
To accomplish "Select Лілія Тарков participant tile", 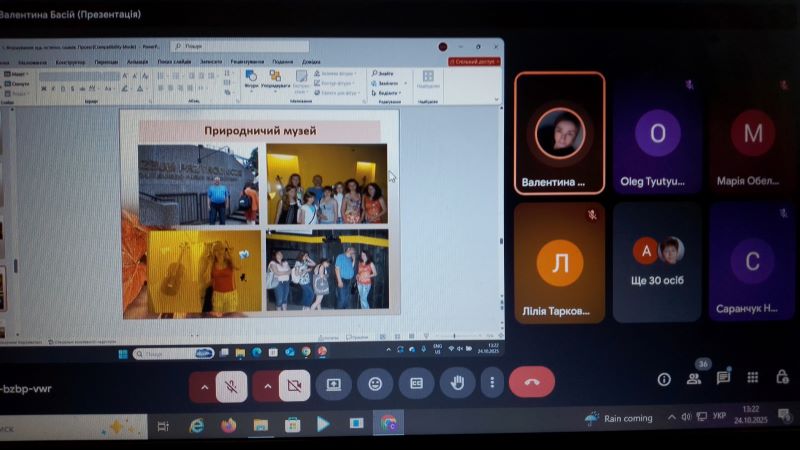I will point(559,263).
